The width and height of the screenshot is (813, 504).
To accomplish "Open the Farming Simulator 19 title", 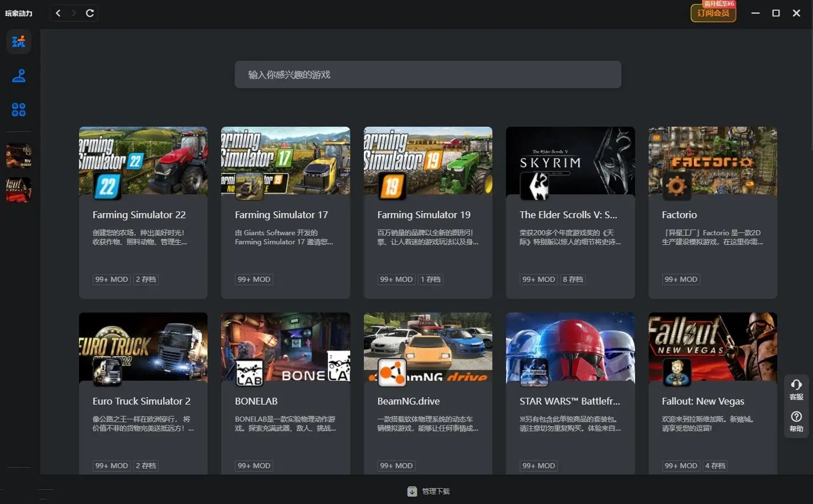I will click(x=424, y=215).
